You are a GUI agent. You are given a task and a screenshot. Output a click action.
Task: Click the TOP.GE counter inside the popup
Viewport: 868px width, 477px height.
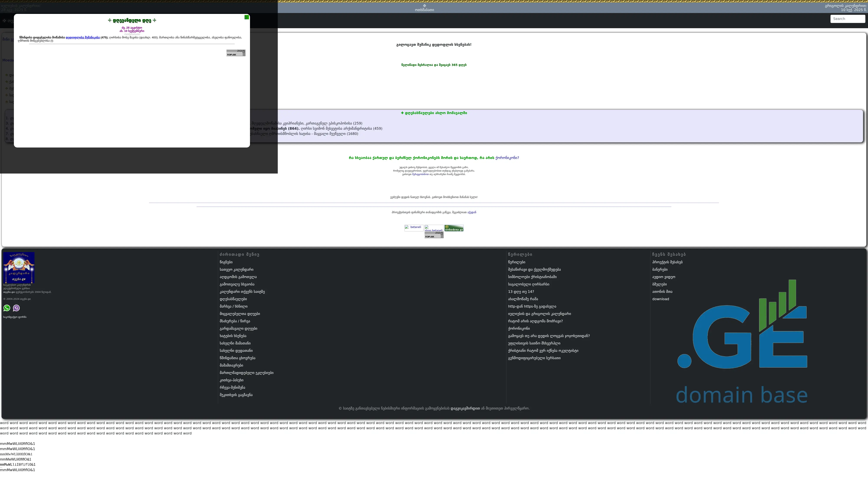(x=236, y=53)
